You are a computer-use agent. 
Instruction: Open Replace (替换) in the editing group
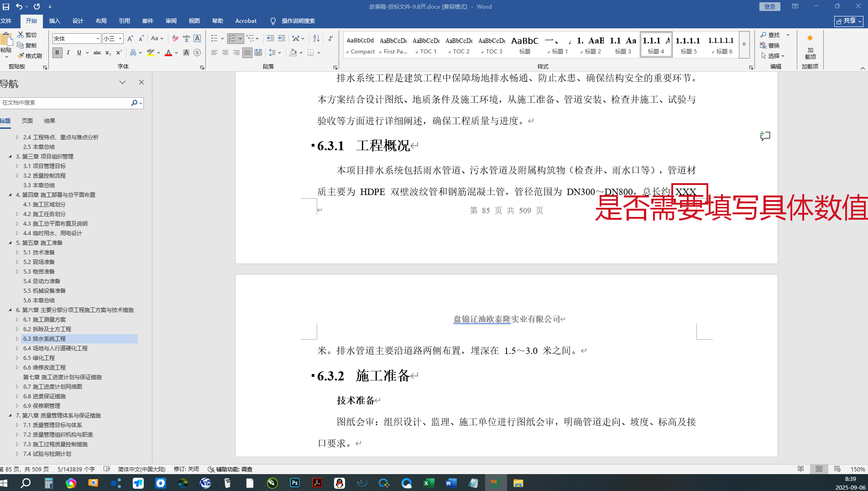coord(770,45)
